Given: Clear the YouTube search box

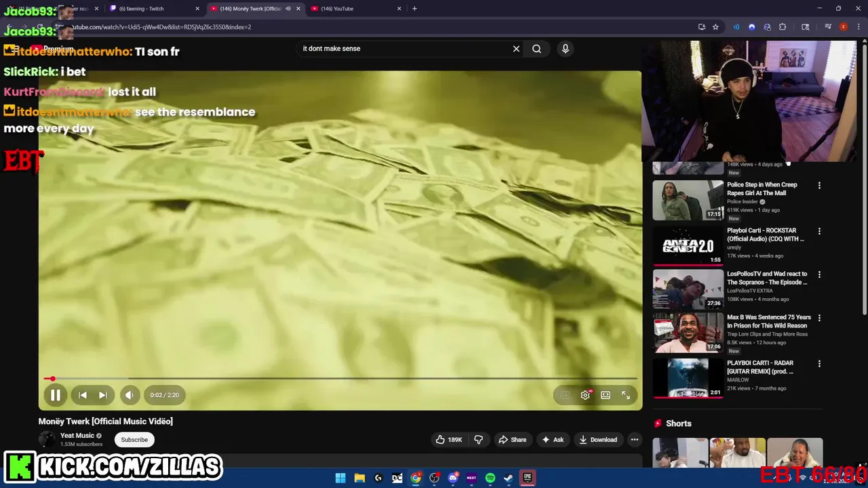Looking at the screenshot, I should coord(516,49).
